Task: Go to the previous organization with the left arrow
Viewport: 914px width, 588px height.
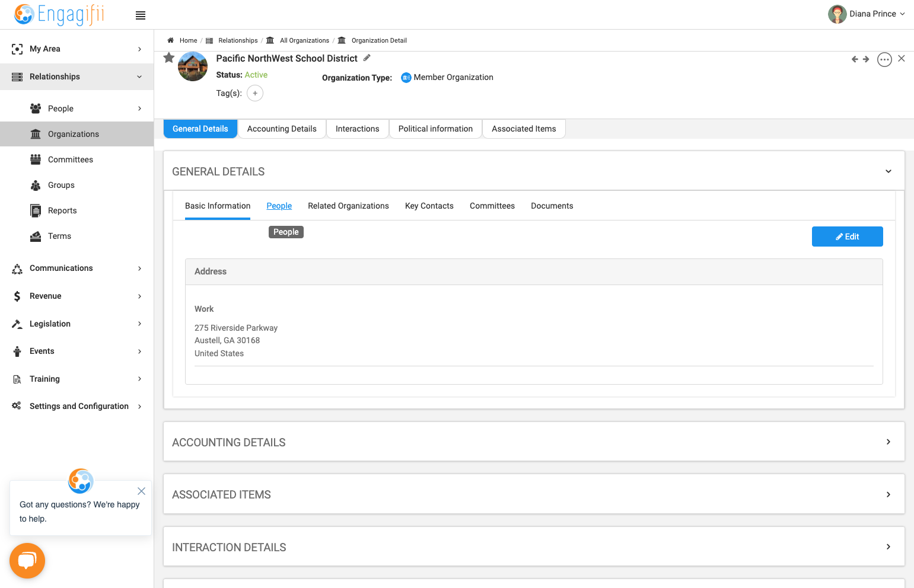Action: click(x=855, y=59)
